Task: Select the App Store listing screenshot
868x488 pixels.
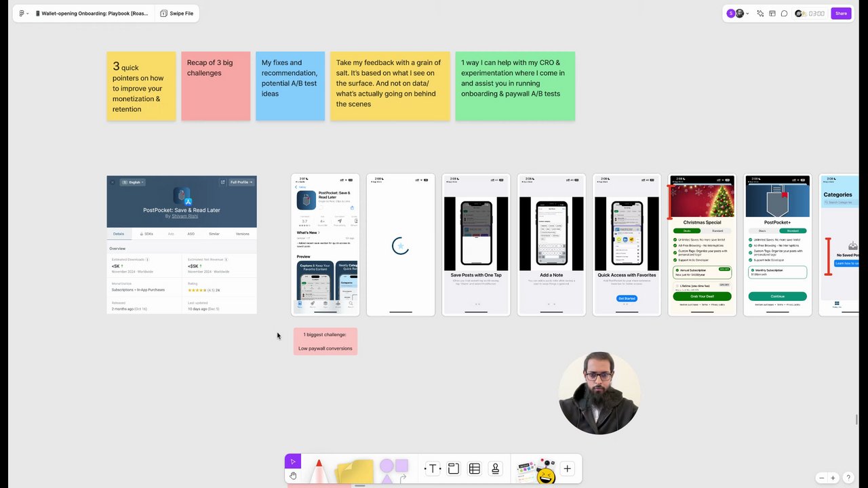Action: [x=325, y=245]
